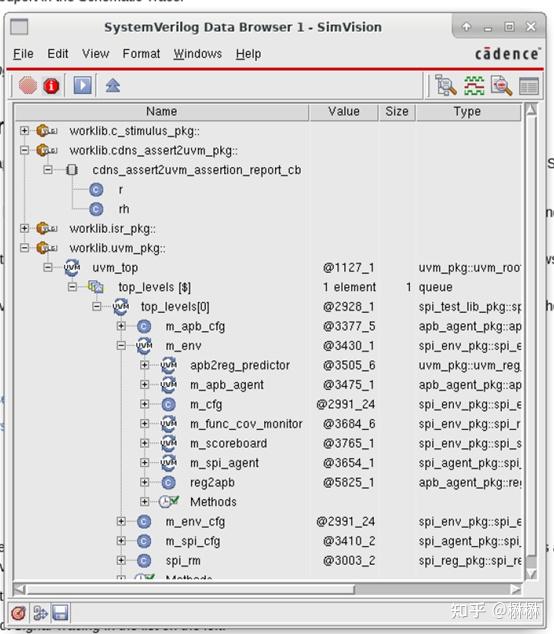Click the vertical scrollbar up arrow
The height and width of the screenshot is (634, 554).
(x=531, y=109)
